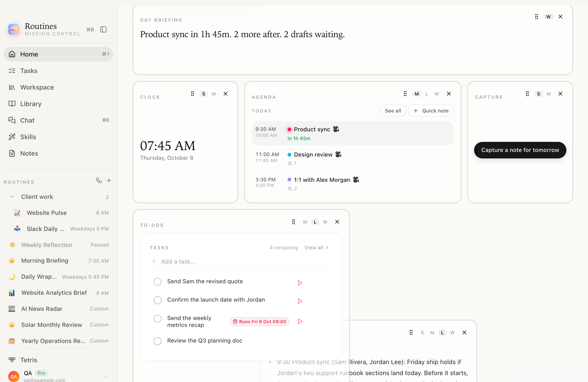Open the Morning Briefing routine
This screenshot has width=588, height=382.
pyautogui.click(x=59, y=261)
